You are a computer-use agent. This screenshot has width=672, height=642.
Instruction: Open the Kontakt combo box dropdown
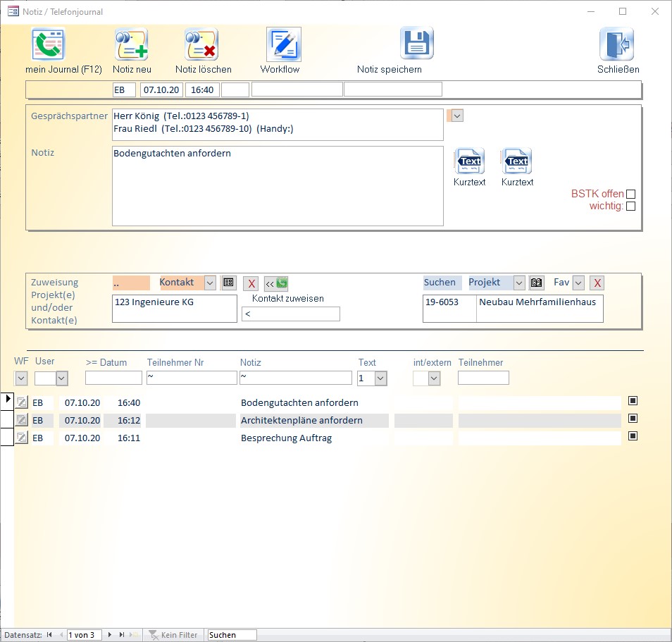click(209, 283)
